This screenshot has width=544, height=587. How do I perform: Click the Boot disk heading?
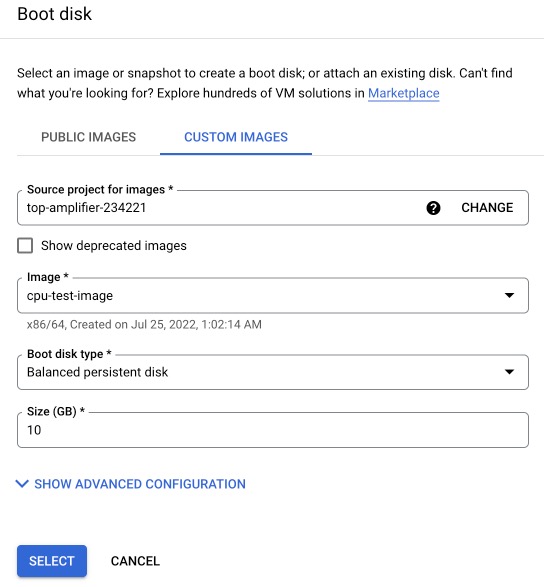(x=55, y=14)
